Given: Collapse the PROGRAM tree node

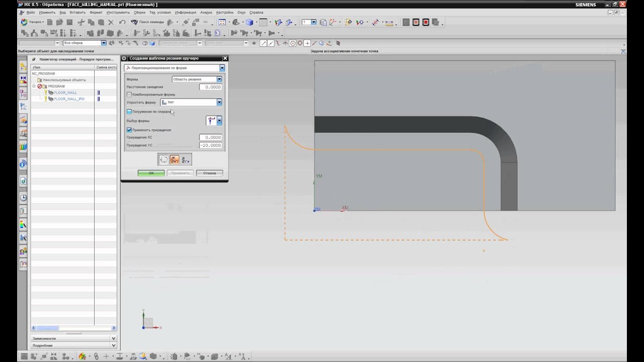Looking at the screenshot, I should point(34,86).
